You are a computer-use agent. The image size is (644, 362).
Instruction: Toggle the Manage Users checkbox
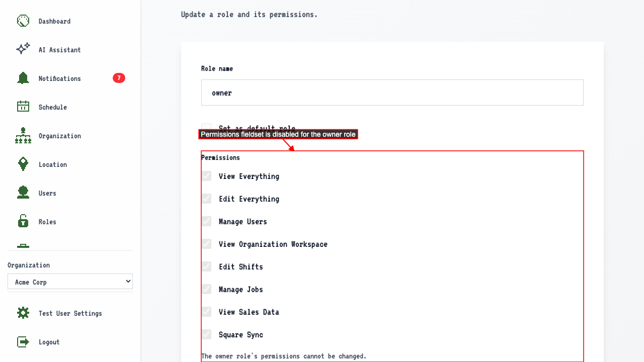[x=206, y=221]
